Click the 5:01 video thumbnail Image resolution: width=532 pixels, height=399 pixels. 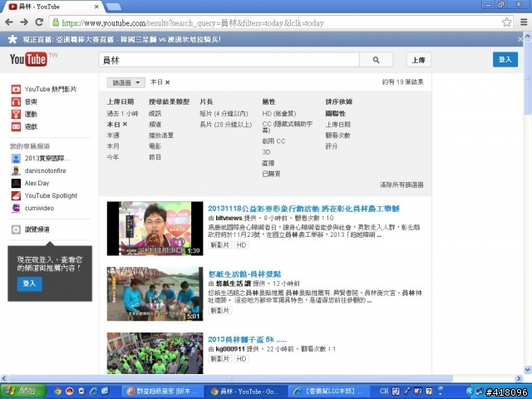coord(155,293)
